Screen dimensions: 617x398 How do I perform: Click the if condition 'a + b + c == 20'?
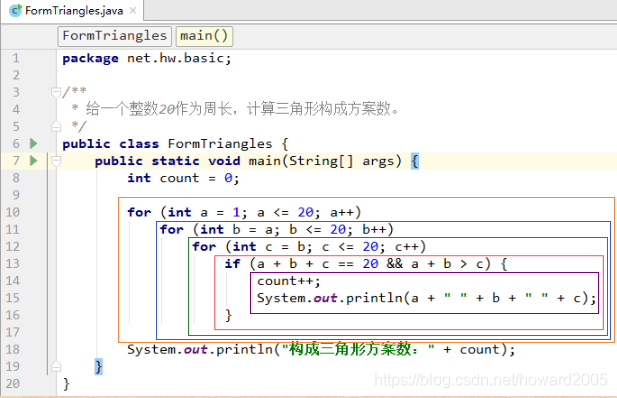(x=317, y=264)
